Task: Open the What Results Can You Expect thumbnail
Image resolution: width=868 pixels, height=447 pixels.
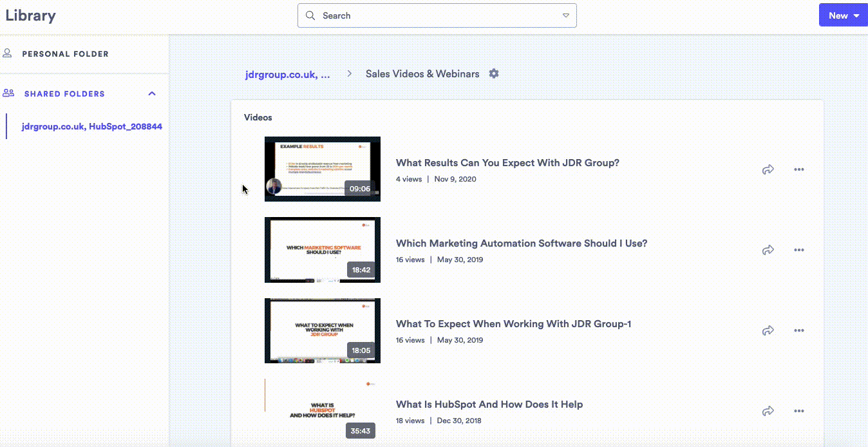Action: (323, 169)
